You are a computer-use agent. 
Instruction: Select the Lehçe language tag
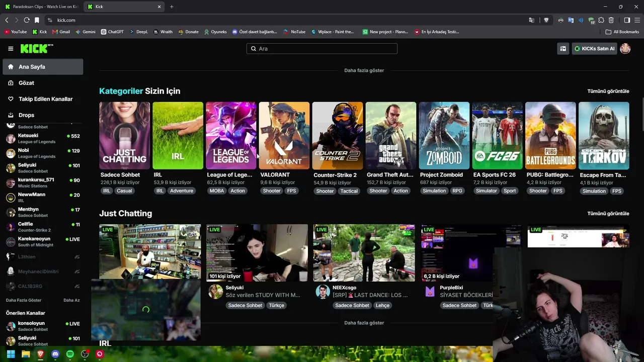click(x=382, y=306)
